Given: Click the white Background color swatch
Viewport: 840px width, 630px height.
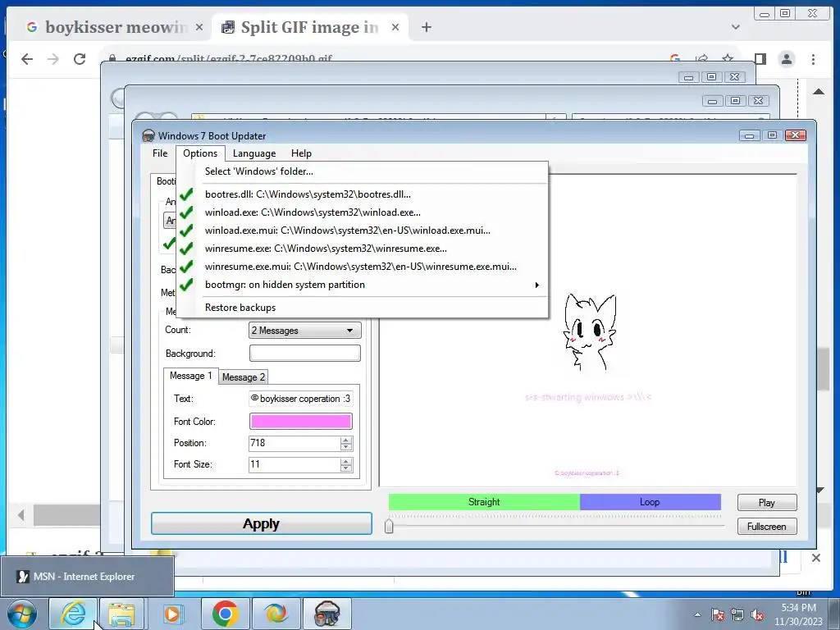Looking at the screenshot, I should (305, 353).
